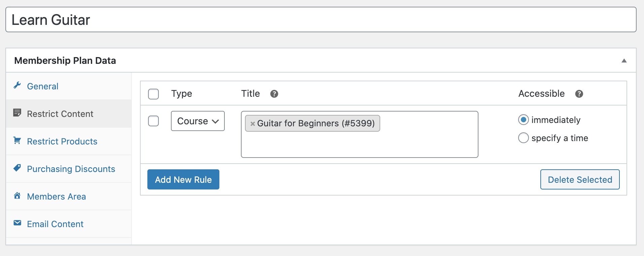Click the tag icon beside Purchasing Discounts
This screenshot has width=644, height=256.
[18, 168]
